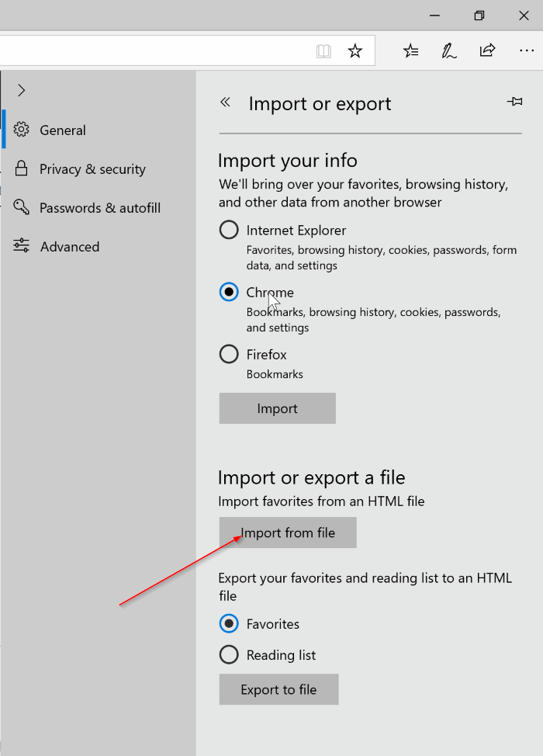Screen dimensions: 543x756
Task: Restore down the browser window
Action: [x=479, y=16]
